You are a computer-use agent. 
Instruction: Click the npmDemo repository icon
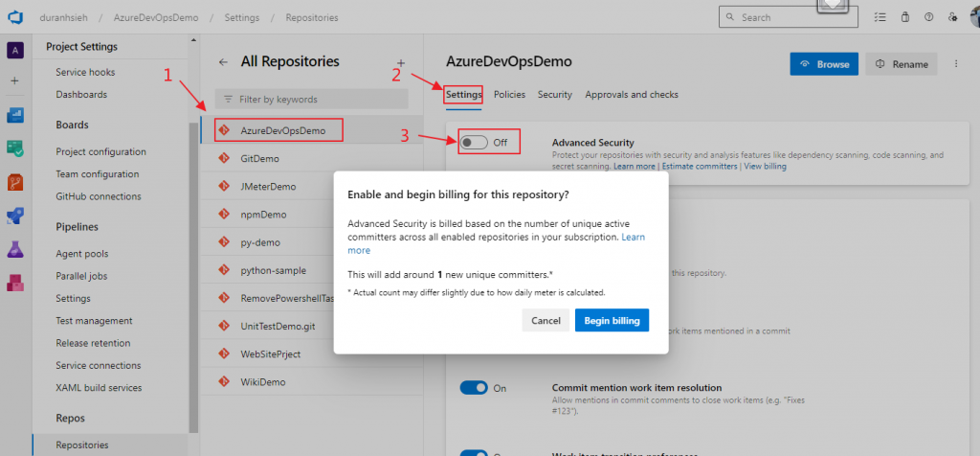tap(223, 215)
